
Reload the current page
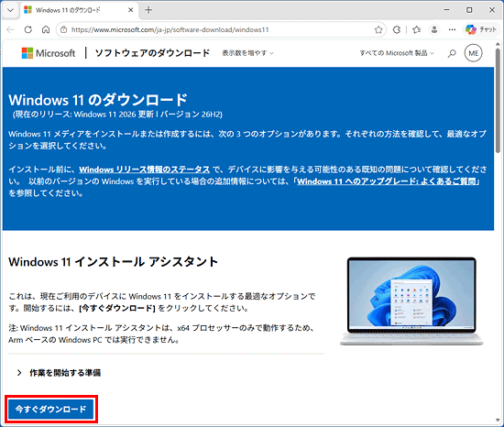28,30
